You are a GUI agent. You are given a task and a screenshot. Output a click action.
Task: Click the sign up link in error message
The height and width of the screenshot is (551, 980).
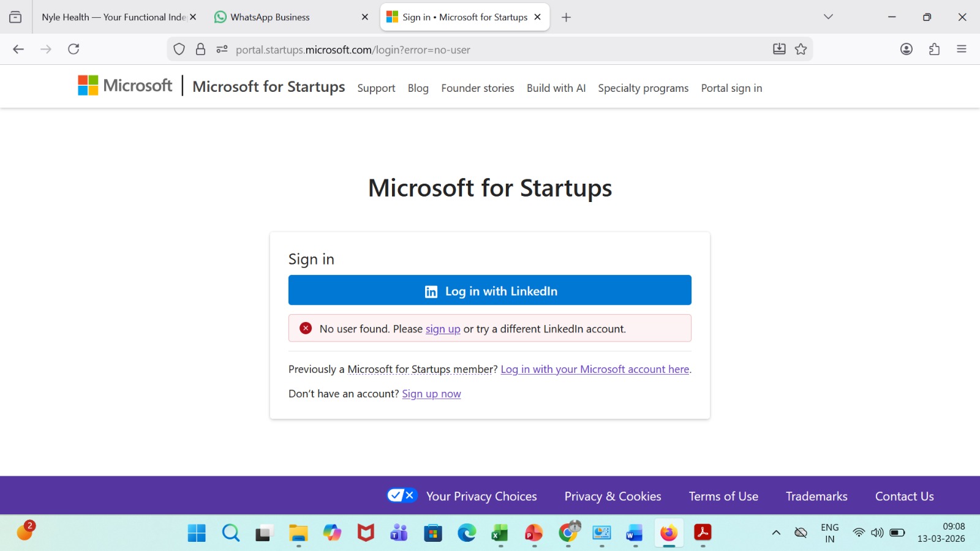(443, 329)
